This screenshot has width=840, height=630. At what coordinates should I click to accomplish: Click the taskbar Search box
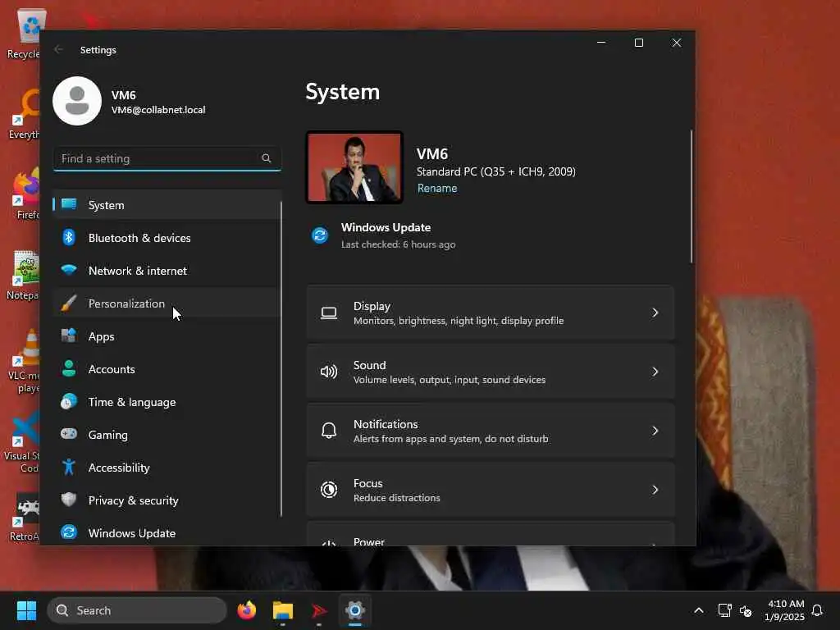(137, 610)
